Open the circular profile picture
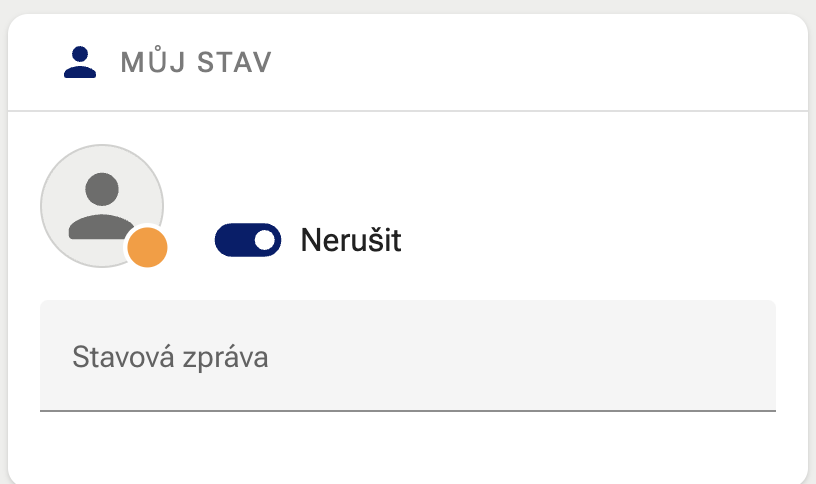Screen dimensions: 816x484 click(102, 206)
